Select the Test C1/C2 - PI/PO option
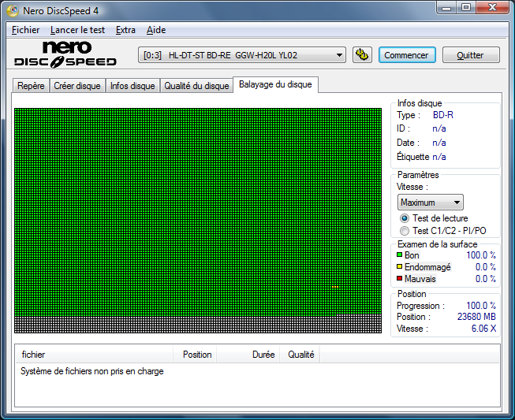The height and width of the screenshot is (420, 515). [405, 231]
